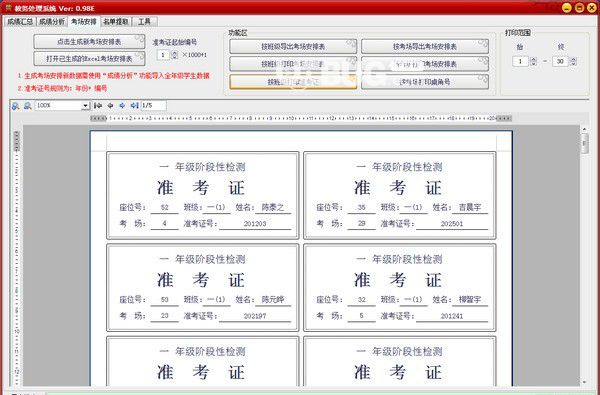
Task: Click admission number 202197
Action: (255, 316)
